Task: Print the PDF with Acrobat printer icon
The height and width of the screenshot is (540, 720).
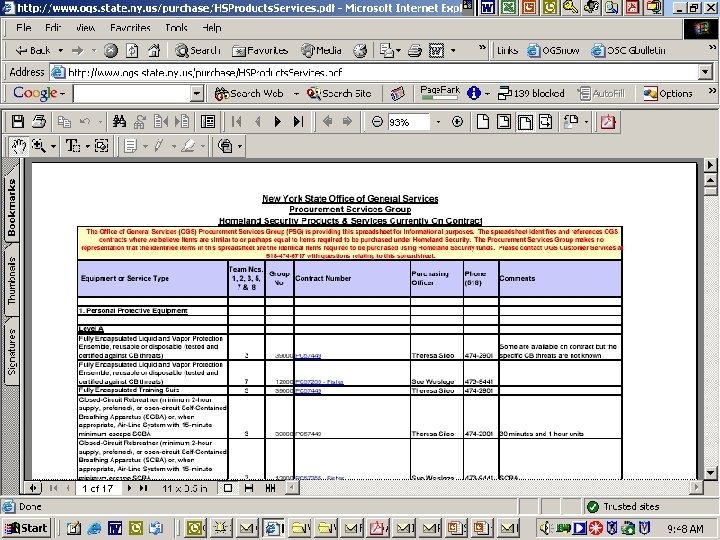Action: (x=39, y=122)
